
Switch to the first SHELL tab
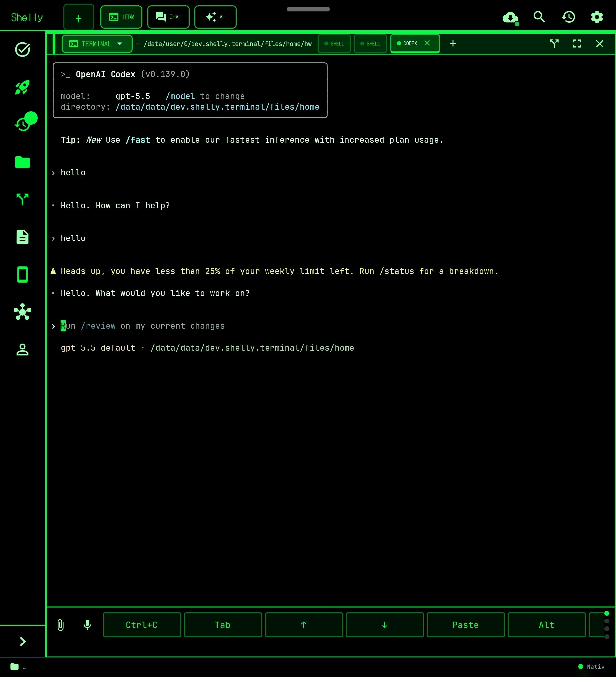(334, 44)
